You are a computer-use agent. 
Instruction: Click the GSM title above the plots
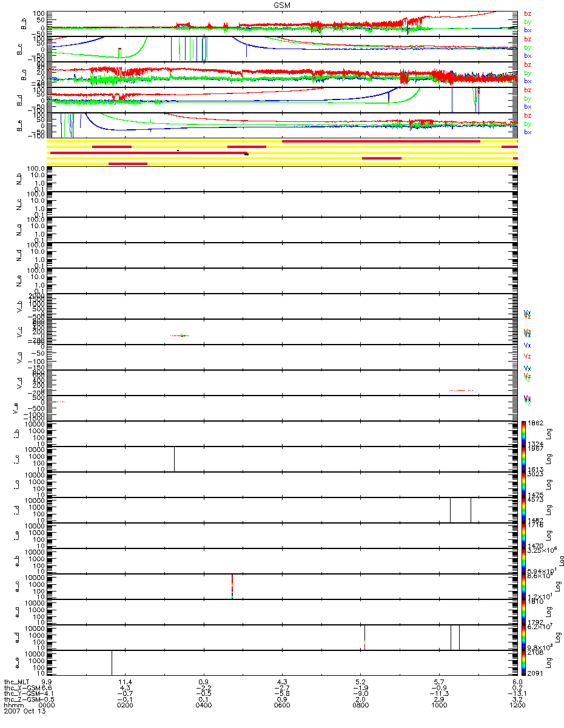click(x=282, y=5)
